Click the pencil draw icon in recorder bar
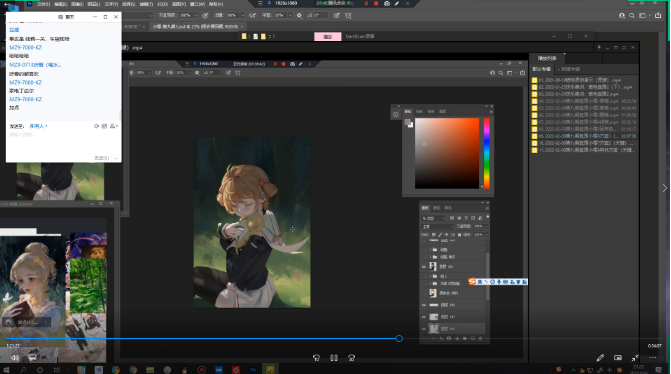This screenshot has height=374, width=671. (397, 3)
